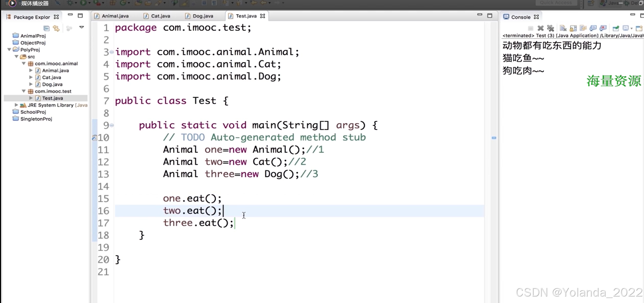Collapse the com.imooc.animal package

click(x=23, y=63)
